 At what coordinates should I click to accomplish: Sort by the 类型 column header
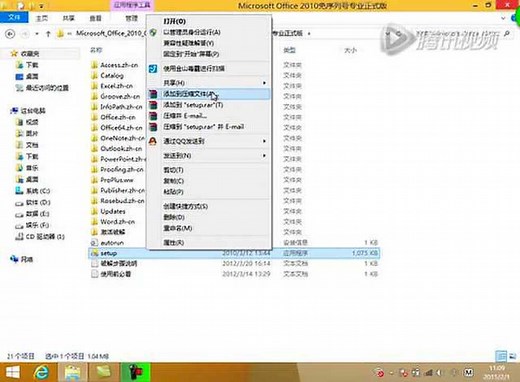coord(289,50)
